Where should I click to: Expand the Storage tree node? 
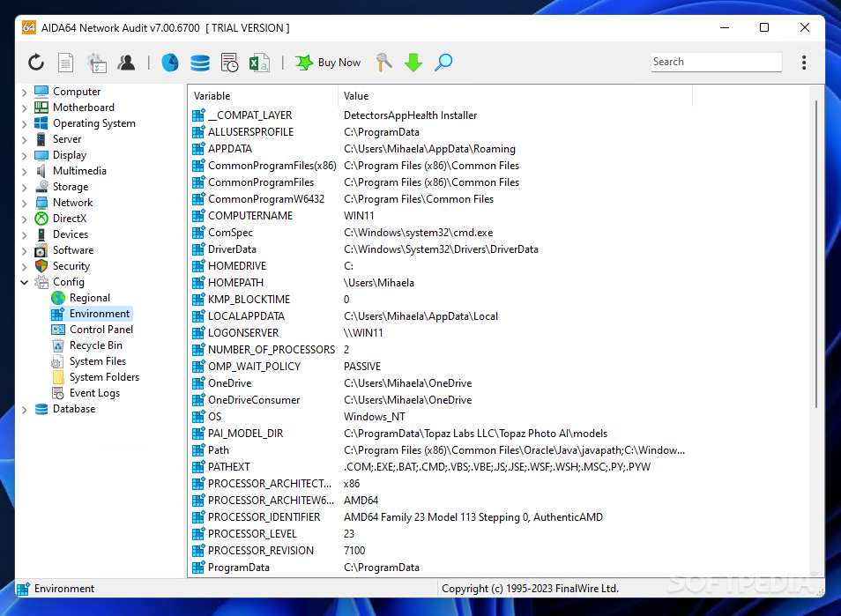point(24,187)
